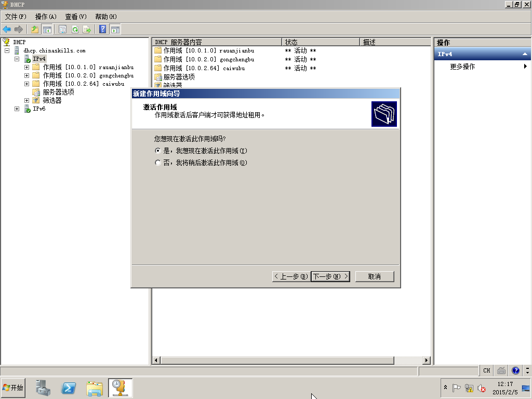Click the CH language indicator
The width and height of the screenshot is (532, 399).
(x=486, y=370)
